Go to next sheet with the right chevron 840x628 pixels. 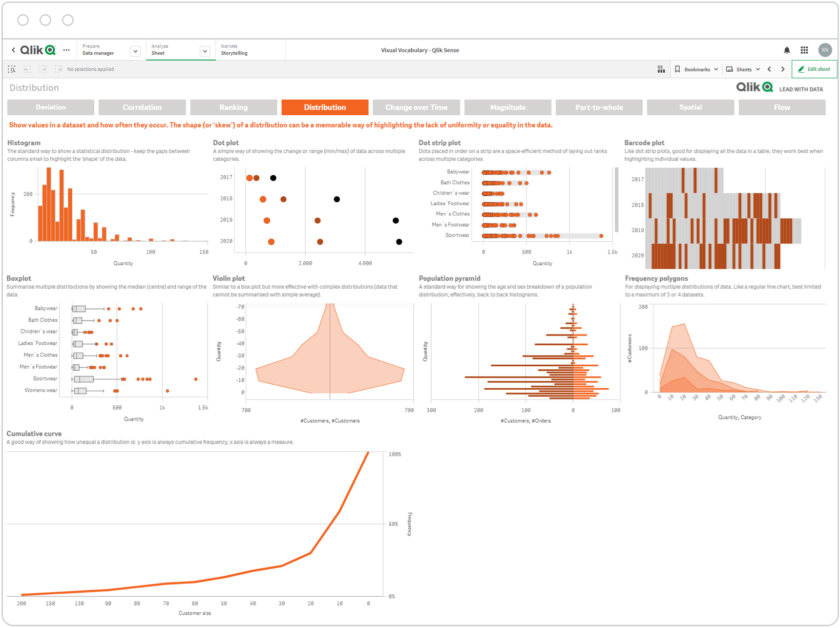[783, 69]
